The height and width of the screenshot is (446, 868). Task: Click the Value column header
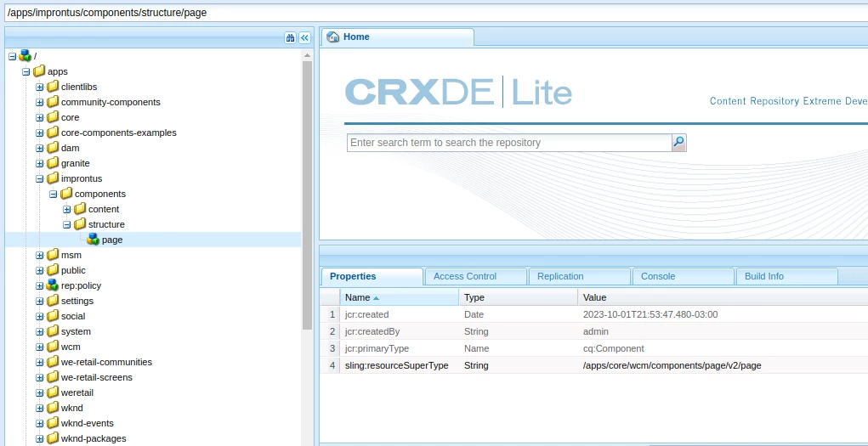[x=723, y=297]
